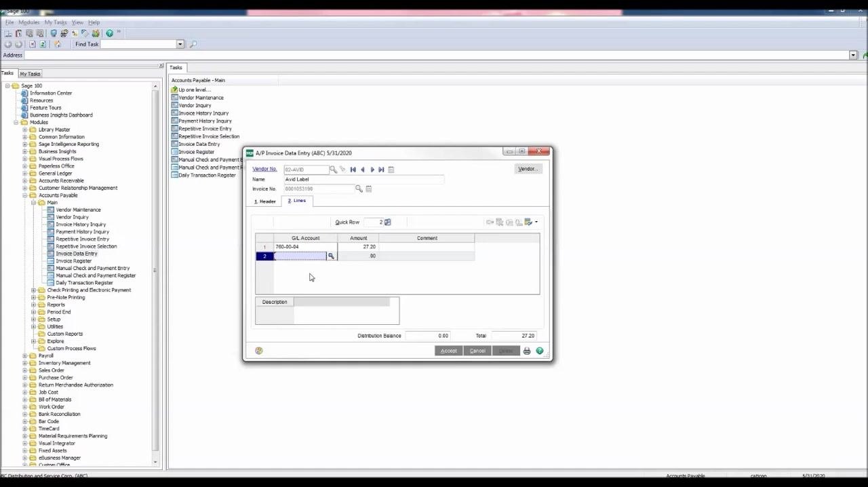Open the Modules menu
This screenshot has width=868, height=487.
tap(28, 22)
